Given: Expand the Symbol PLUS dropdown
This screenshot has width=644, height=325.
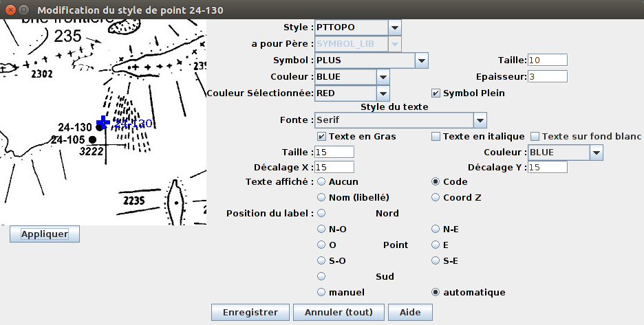Looking at the screenshot, I should click(422, 60).
